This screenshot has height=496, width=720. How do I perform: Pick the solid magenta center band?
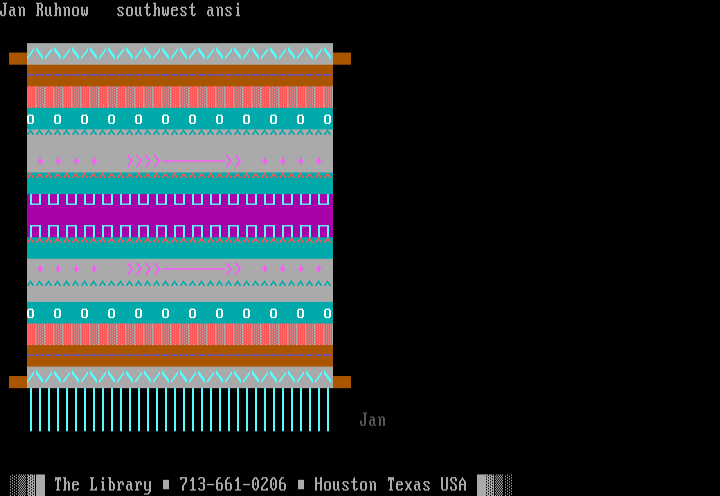coord(180,214)
